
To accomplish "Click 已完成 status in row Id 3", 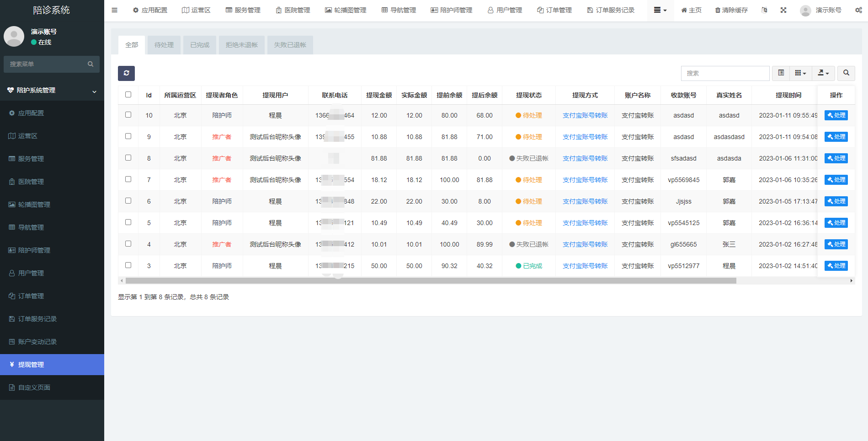I will click(x=529, y=266).
